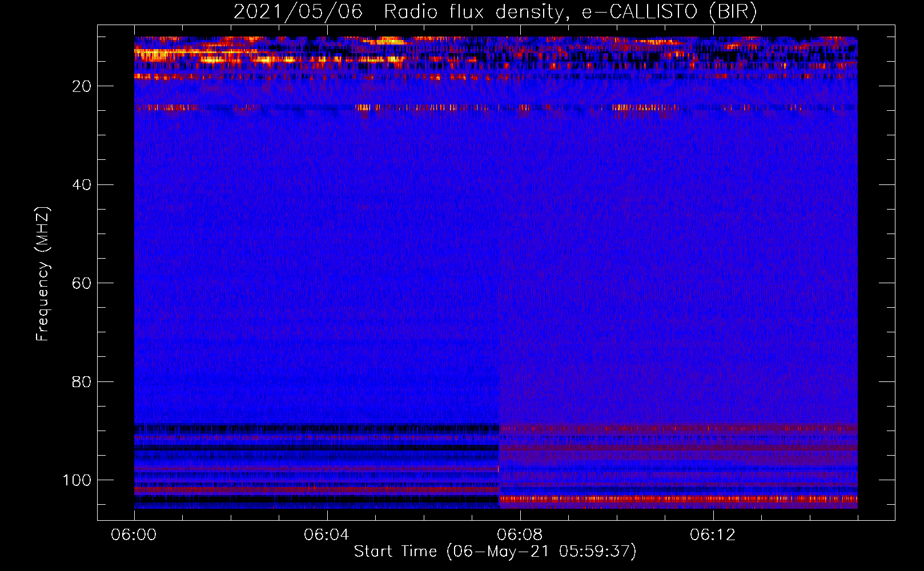924x571 pixels.
Task: Click the black band near 104 MHz before 06:08
Action: [314, 499]
